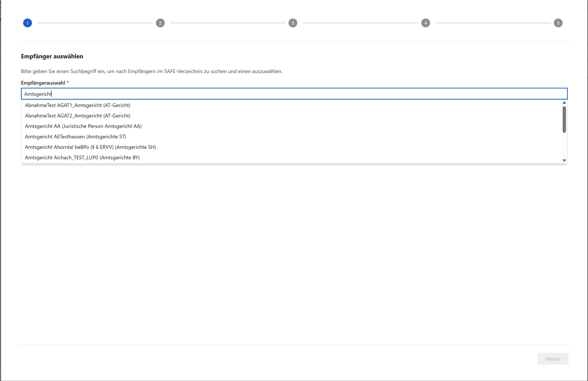This screenshot has width=588, height=381.
Task: Click step 1 circle in wizard
Action: click(x=28, y=23)
